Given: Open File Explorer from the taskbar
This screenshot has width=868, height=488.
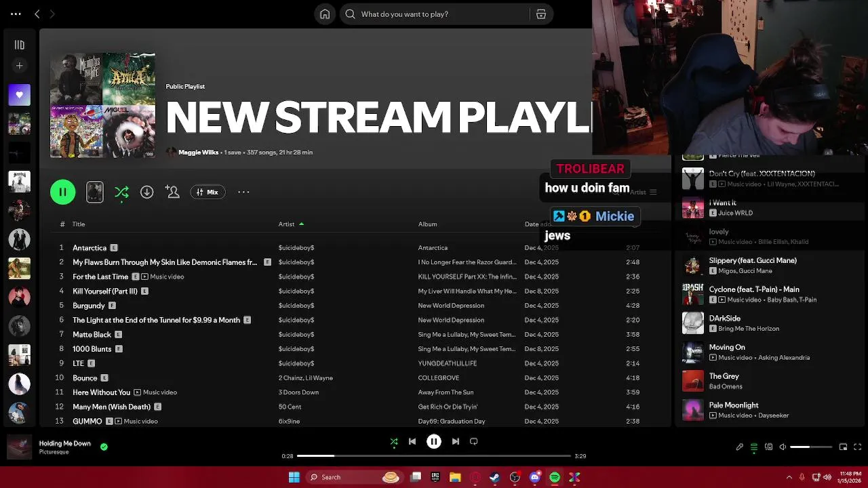Looking at the screenshot, I should 455,478.
